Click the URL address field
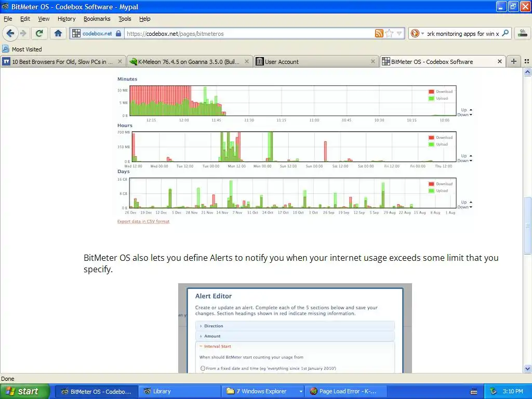 tap(249, 33)
